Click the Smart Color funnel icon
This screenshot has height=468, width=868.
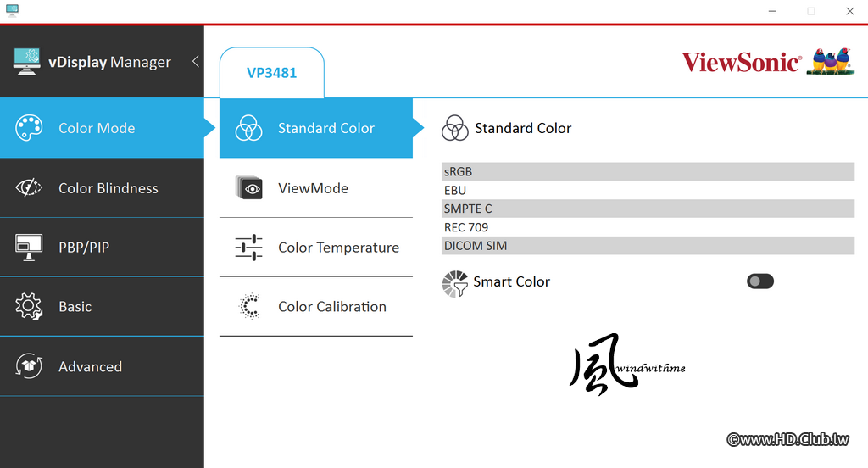pyautogui.click(x=455, y=283)
